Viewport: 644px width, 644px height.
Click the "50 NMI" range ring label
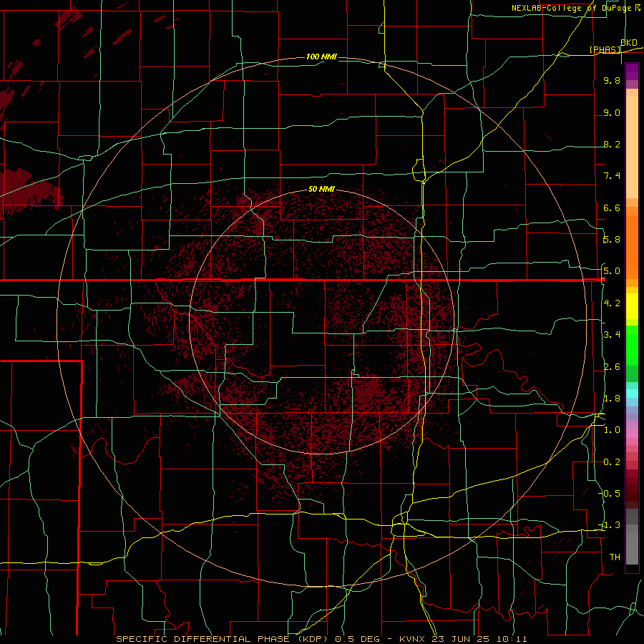321,189
